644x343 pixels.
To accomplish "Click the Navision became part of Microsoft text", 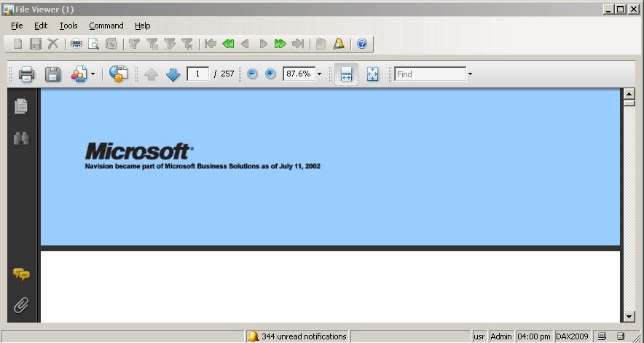I will [203, 166].
